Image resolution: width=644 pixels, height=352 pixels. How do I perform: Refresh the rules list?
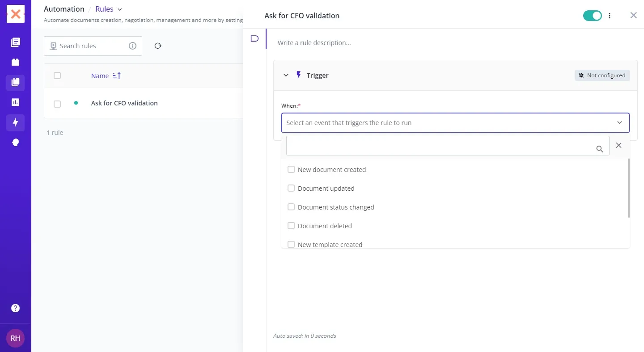(x=158, y=46)
